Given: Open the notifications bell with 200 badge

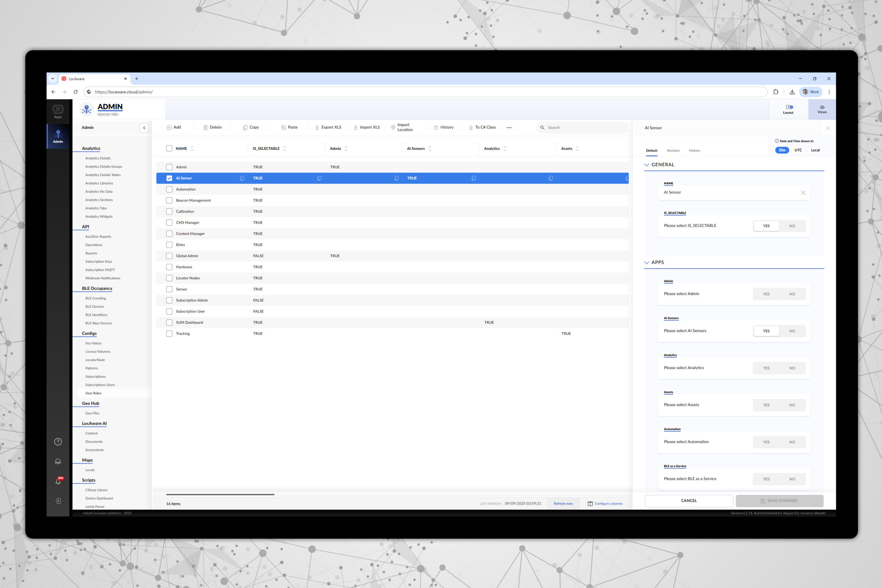Looking at the screenshot, I should pos(58,482).
